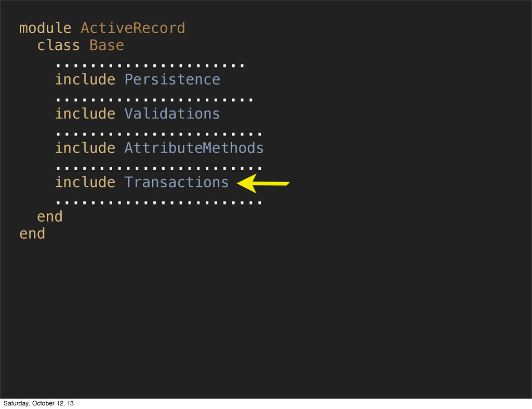This screenshot has height=409, width=532.
Task: Click the indented end keyword closing class
Action: tap(50, 216)
